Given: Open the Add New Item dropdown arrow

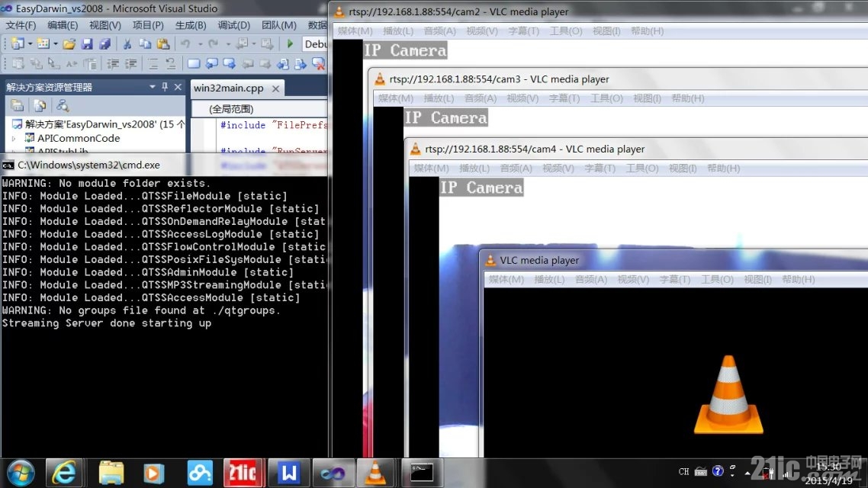Looking at the screenshot, I should (56, 43).
